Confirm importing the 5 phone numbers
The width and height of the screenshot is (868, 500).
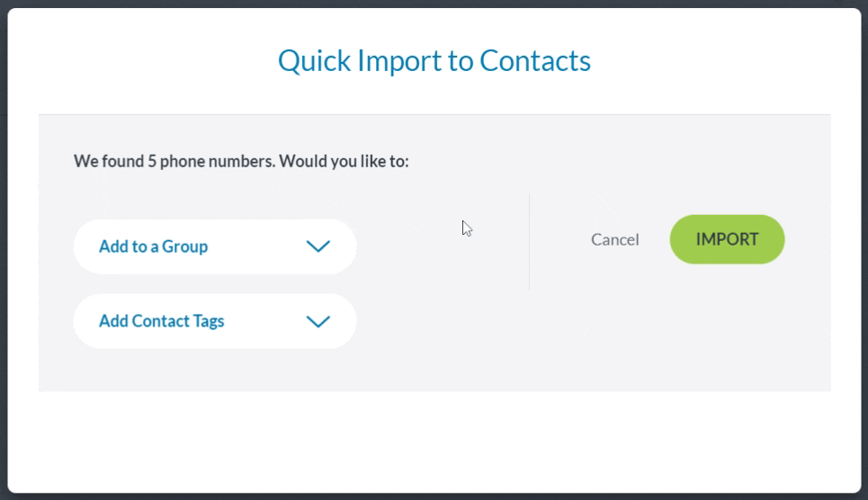(727, 239)
